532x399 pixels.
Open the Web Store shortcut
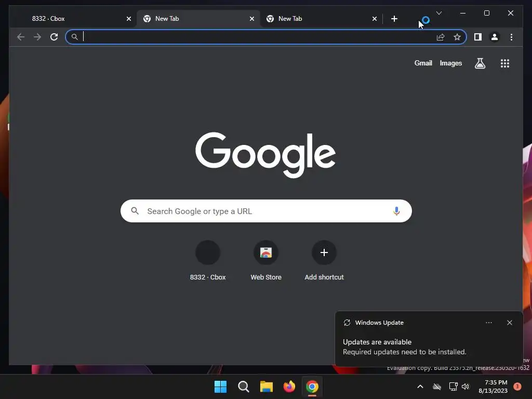click(x=266, y=261)
